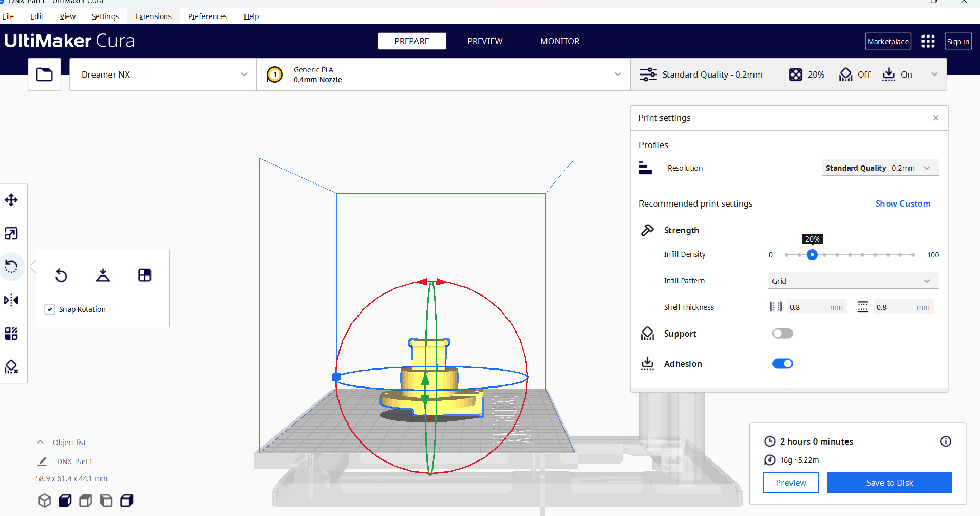This screenshot has width=980, height=516.
Task: Click the Strength hammer icon
Action: pyautogui.click(x=647, y=230)
